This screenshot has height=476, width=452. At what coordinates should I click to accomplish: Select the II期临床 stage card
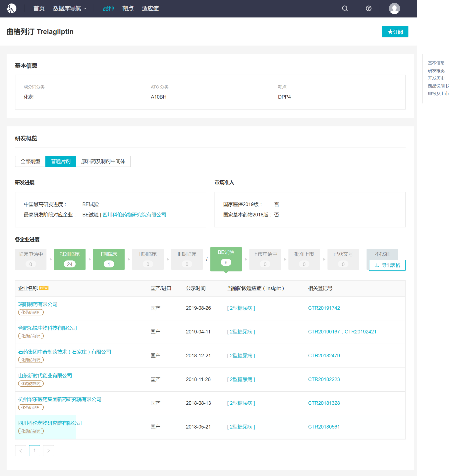(x=148, y=259)
